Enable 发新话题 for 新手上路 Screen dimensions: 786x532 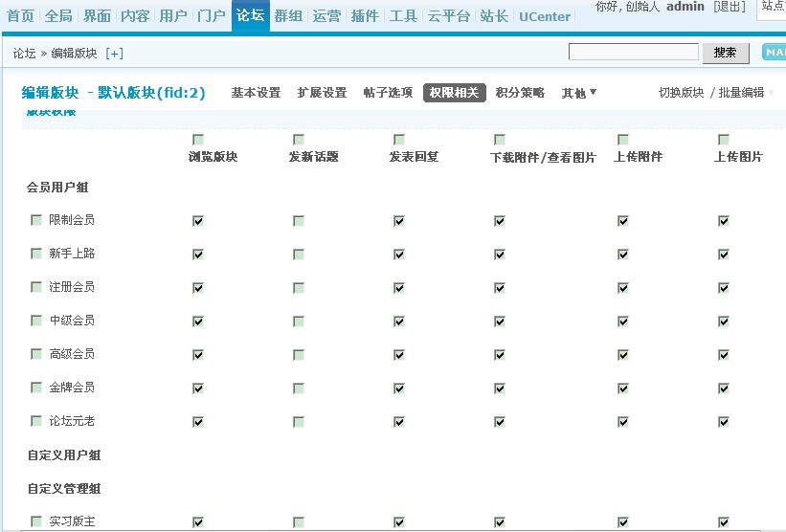tap(299, 255)
